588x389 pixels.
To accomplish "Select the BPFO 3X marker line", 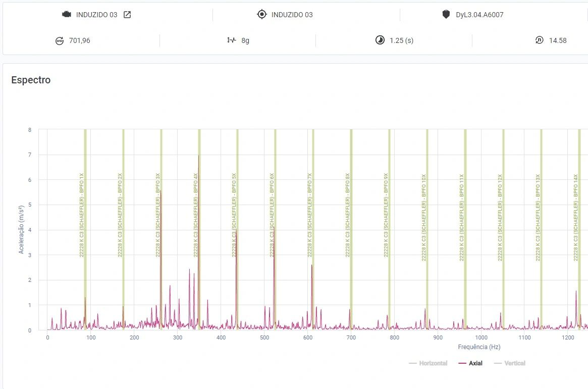I will point(161,229).
